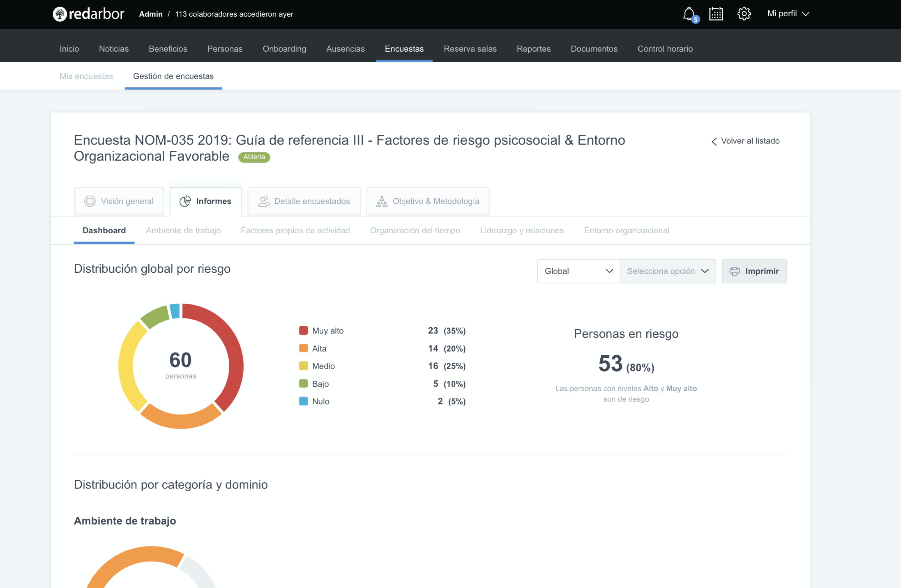Click the redarbor tree logo
Screen dimensions: 901x588
coord(60,14)
